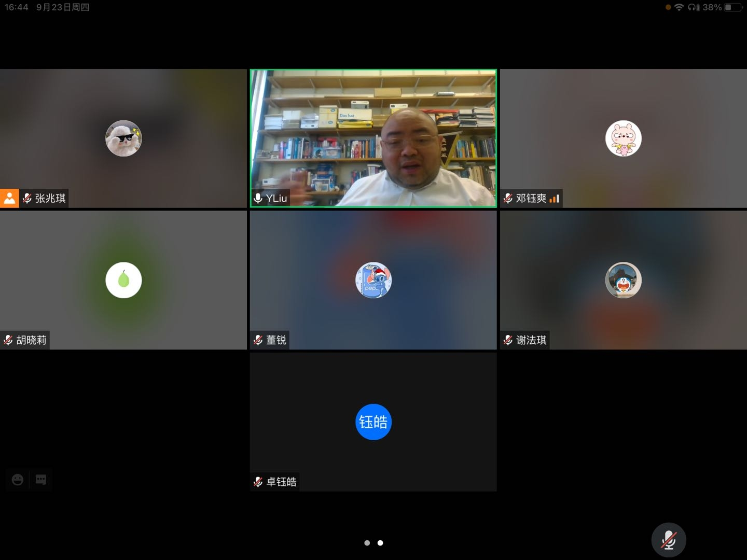Click the muted mic icon next to 胡晓莉
Screen dimensions: 747x560
[8, 340]
